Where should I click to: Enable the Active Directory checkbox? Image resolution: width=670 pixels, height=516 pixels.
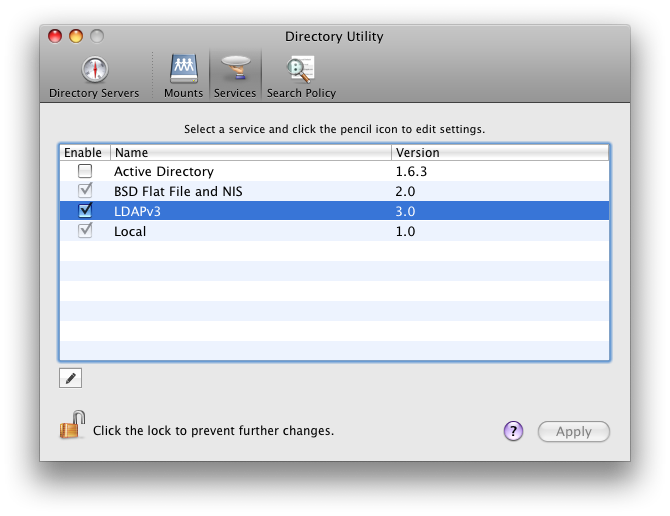click(85, 172)
